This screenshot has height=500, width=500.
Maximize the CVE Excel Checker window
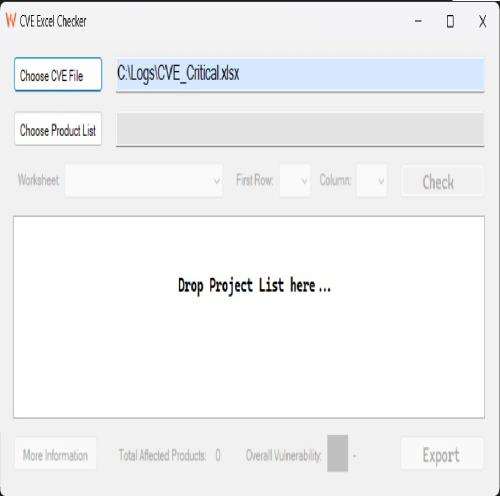[450, 21]
